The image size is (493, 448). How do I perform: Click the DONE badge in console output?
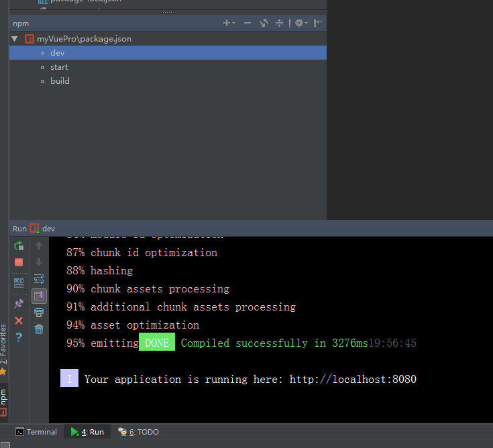tap(157, 342)
